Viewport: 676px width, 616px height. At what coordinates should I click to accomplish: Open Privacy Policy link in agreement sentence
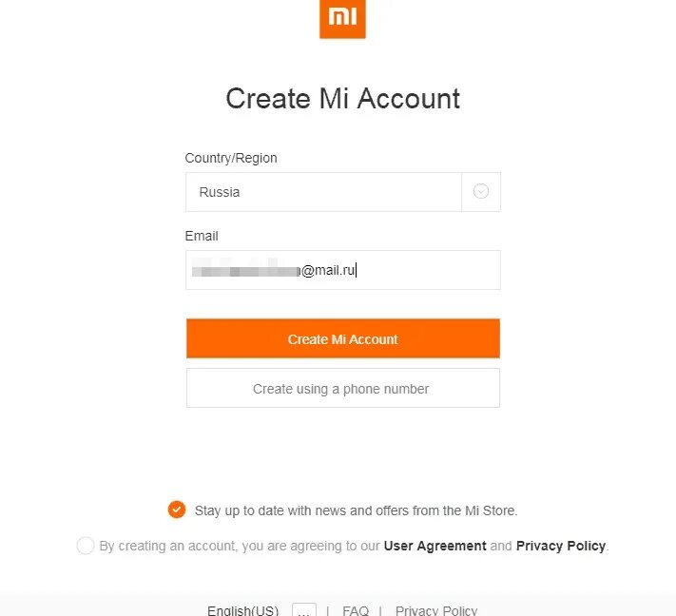tap(560, 546)
